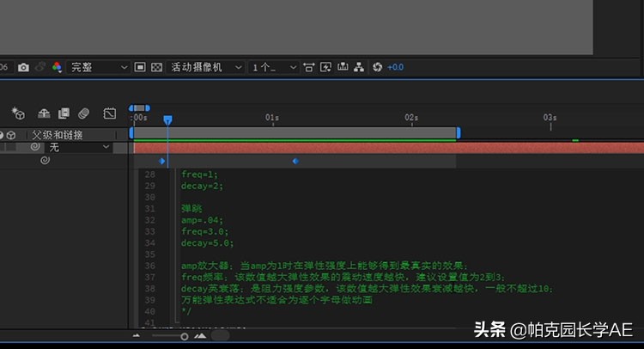The height and width of the screenshot is (349, 644).
Task: Click the Timeline button in viewer bar
Action: tap(343, 67)
